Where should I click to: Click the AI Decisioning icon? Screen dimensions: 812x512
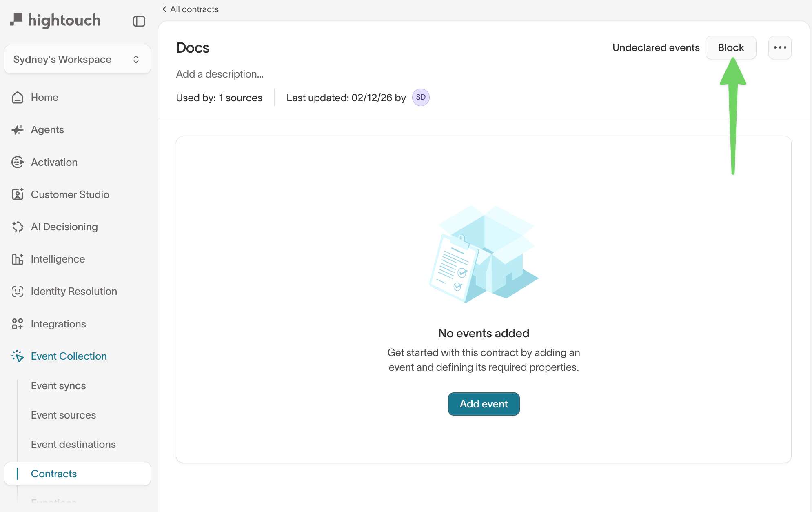pyautogui.click(x=18, y=227)
